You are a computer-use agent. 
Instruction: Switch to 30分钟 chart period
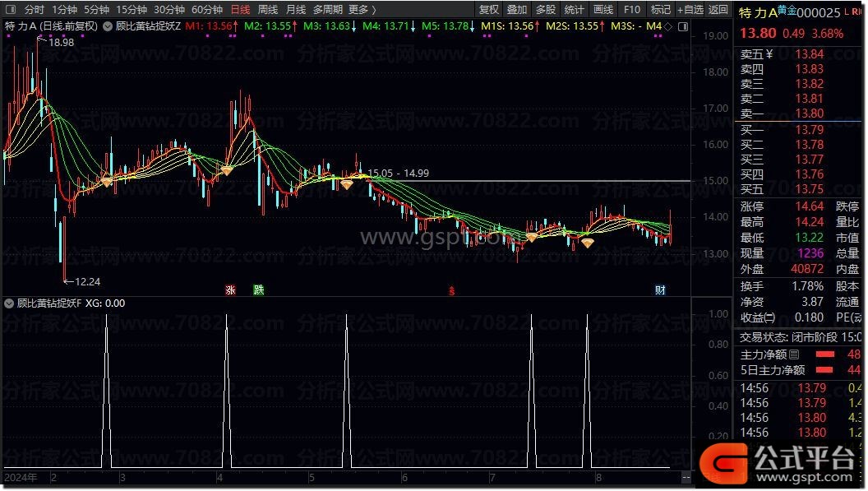(169, 9)
